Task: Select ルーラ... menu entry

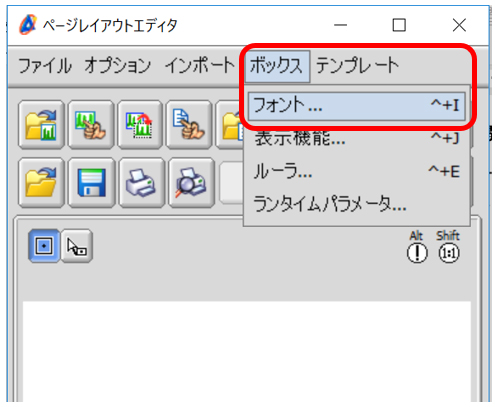Action: [356, 171]
